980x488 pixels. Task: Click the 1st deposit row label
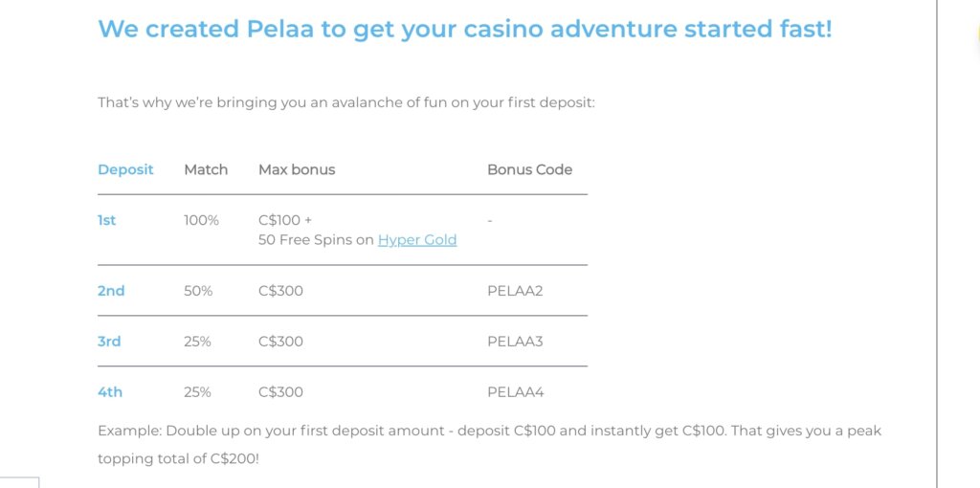point(107,221)
